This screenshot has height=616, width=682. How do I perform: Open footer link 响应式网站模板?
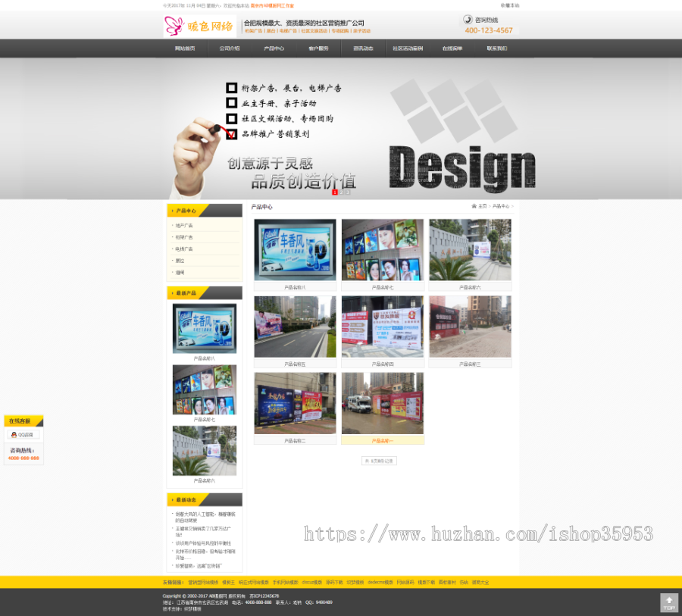click(x=254, y=583)
